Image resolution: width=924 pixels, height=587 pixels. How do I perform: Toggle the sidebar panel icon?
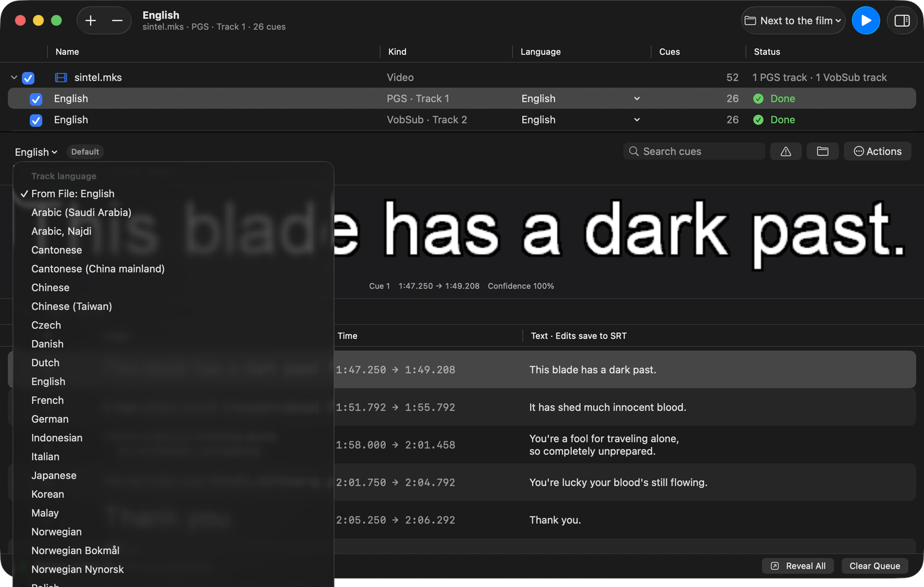(902, 20)
